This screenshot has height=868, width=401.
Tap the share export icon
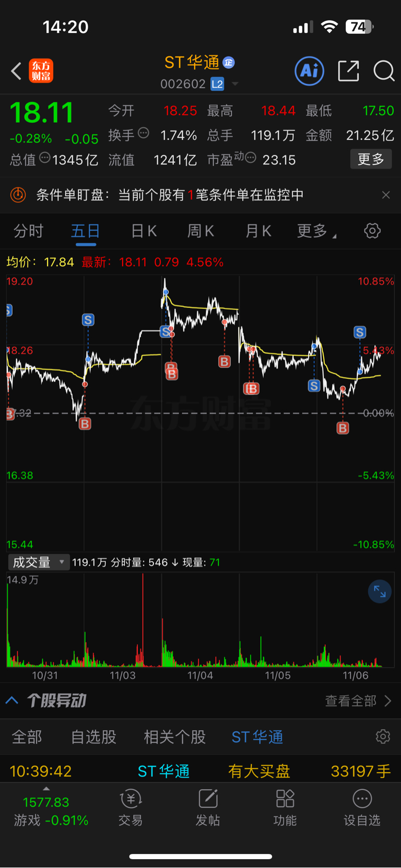pyautogui.click(x=348, y=71)
